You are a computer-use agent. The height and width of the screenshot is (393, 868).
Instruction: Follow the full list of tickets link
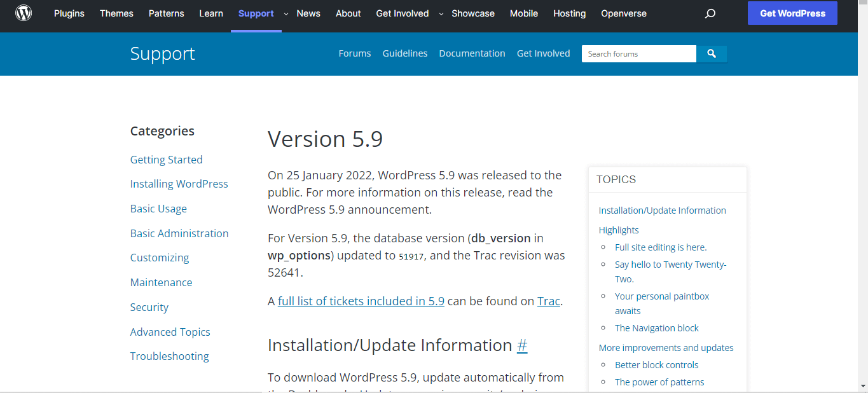361,301
